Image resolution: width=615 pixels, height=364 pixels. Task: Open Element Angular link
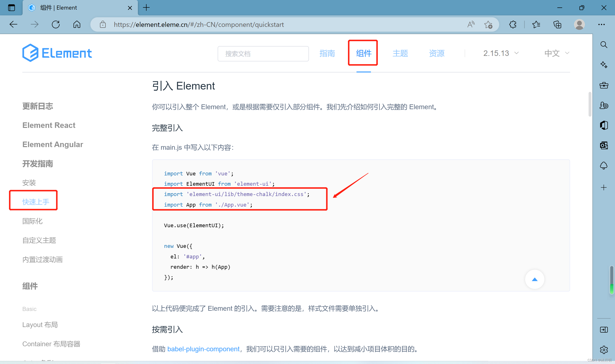tap(53, 144)
